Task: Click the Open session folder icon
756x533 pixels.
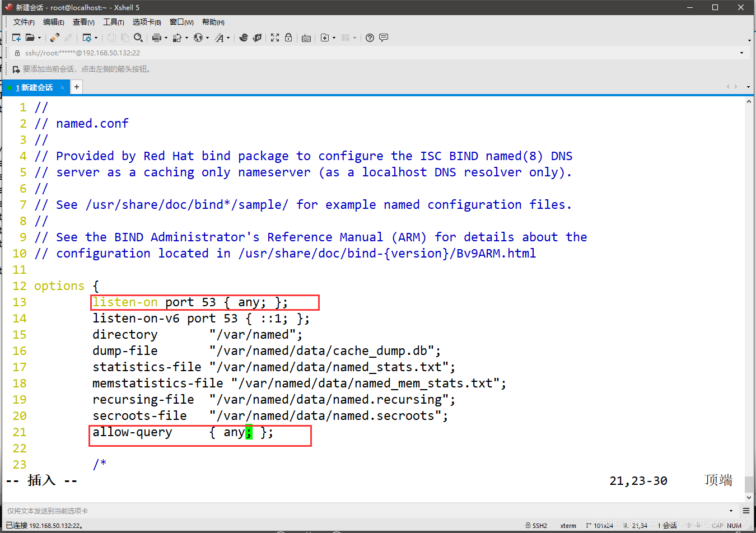Action: pyautogui.click(x=30, y=38)
